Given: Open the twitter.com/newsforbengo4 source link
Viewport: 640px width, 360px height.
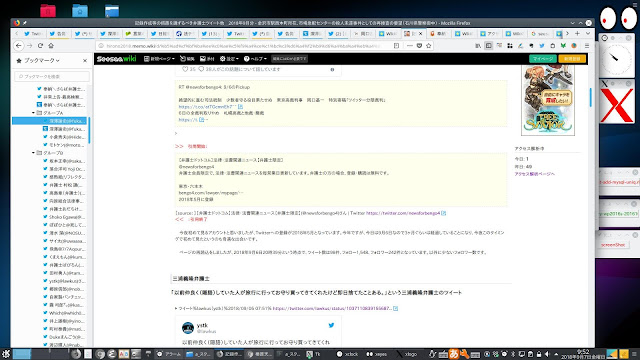Looking at the screenshot, I should pos(403,213).
